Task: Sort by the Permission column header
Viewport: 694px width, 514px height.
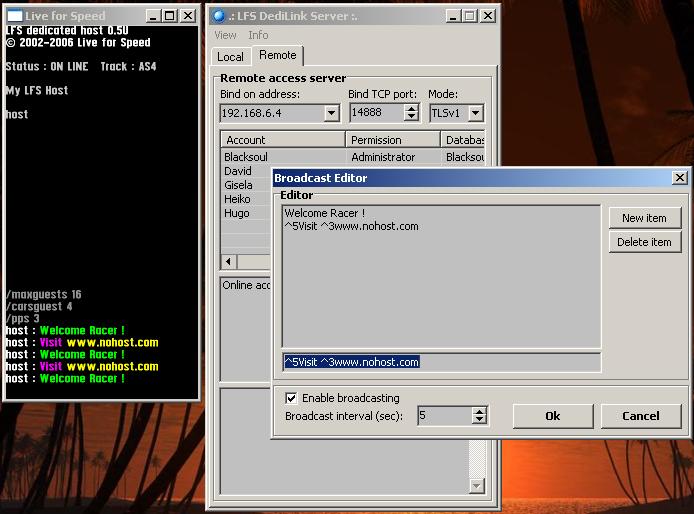Action: click(393, 140)
